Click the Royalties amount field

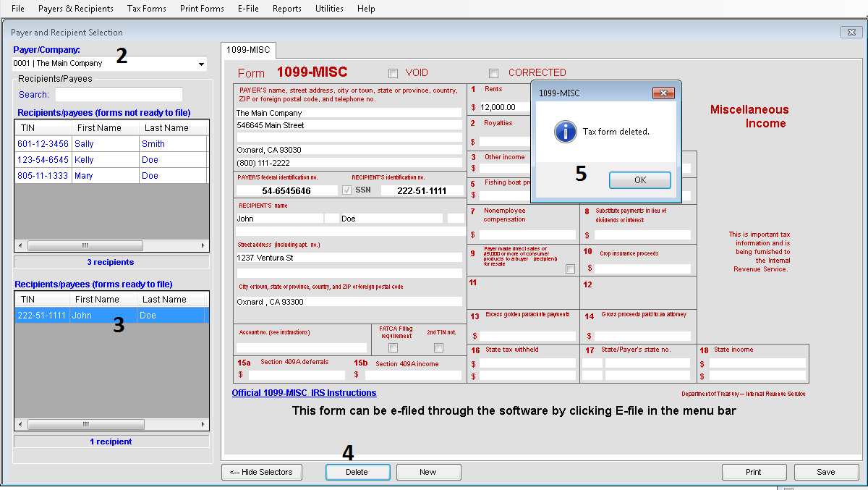point(505,142)
